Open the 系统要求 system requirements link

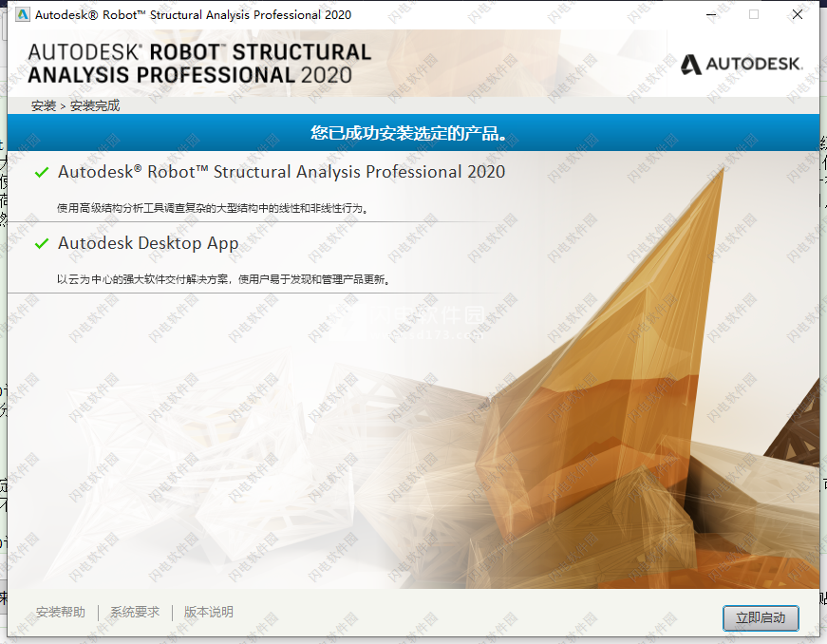pos(135,612)
